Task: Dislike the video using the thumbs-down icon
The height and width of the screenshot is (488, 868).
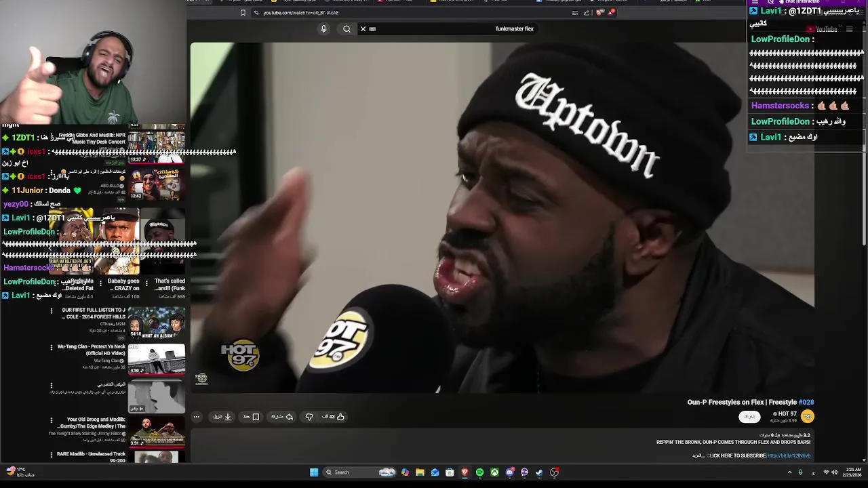Action: 309,417
